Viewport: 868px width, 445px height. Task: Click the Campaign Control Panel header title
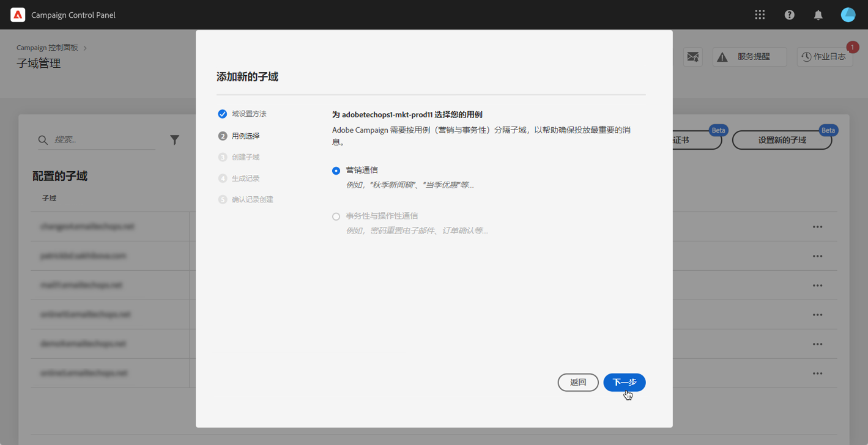click(73, 15)
